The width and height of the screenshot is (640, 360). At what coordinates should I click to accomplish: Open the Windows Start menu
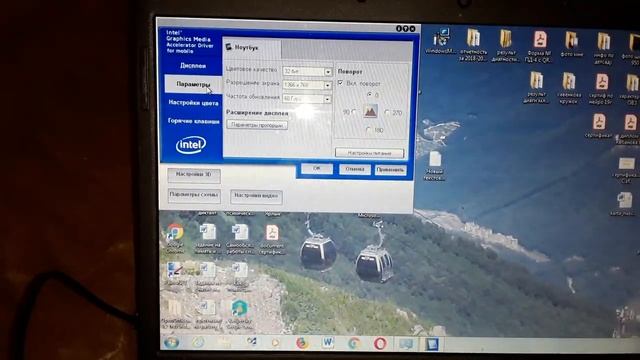[x=171, y=342]
